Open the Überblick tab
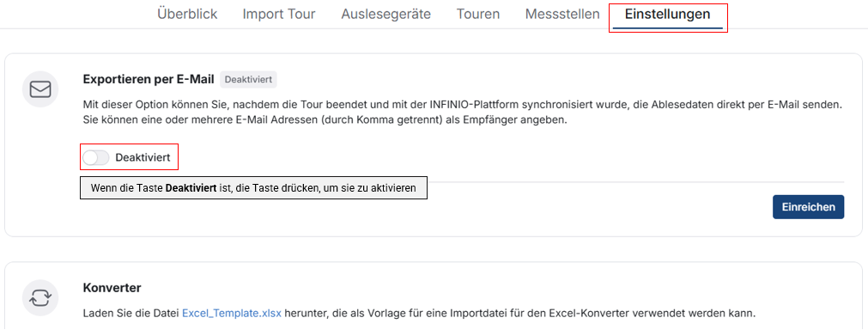 coord(187,14)
